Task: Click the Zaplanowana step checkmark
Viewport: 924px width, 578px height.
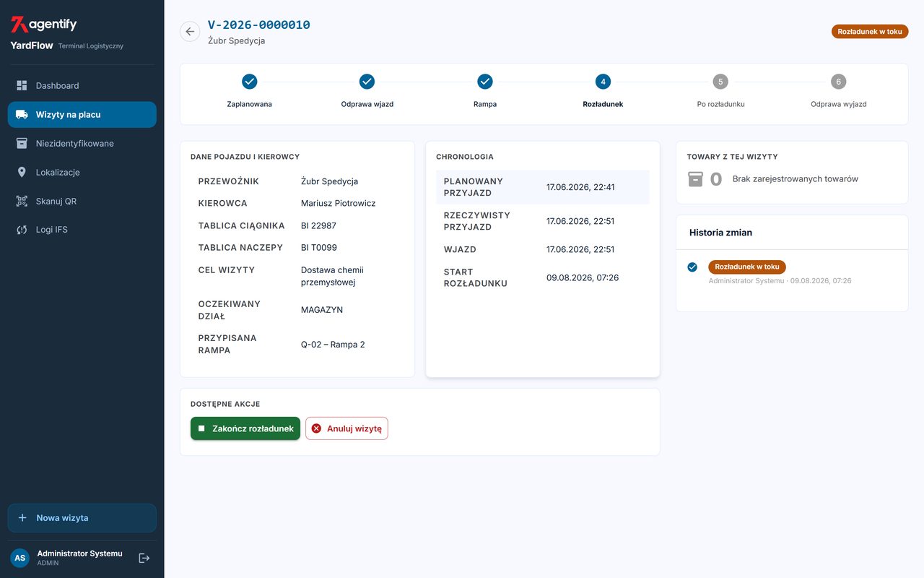Action: click(x=250, y=82)
